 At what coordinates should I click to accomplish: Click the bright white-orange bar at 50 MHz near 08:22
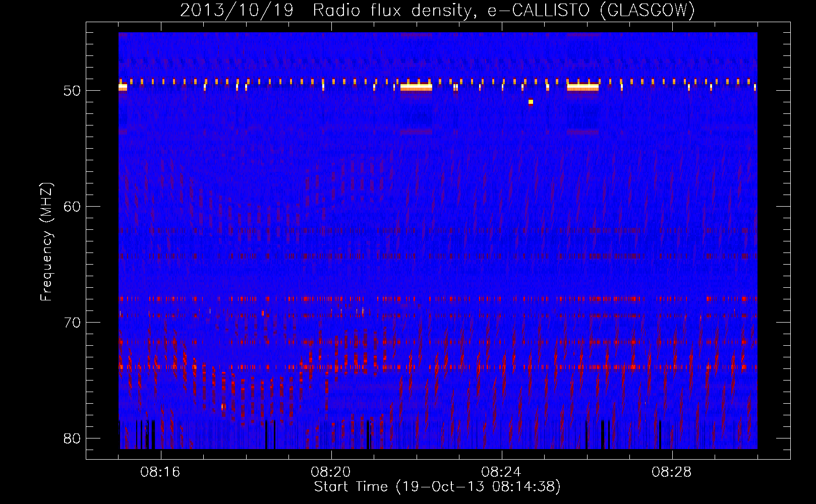click(x=417, y=87)
